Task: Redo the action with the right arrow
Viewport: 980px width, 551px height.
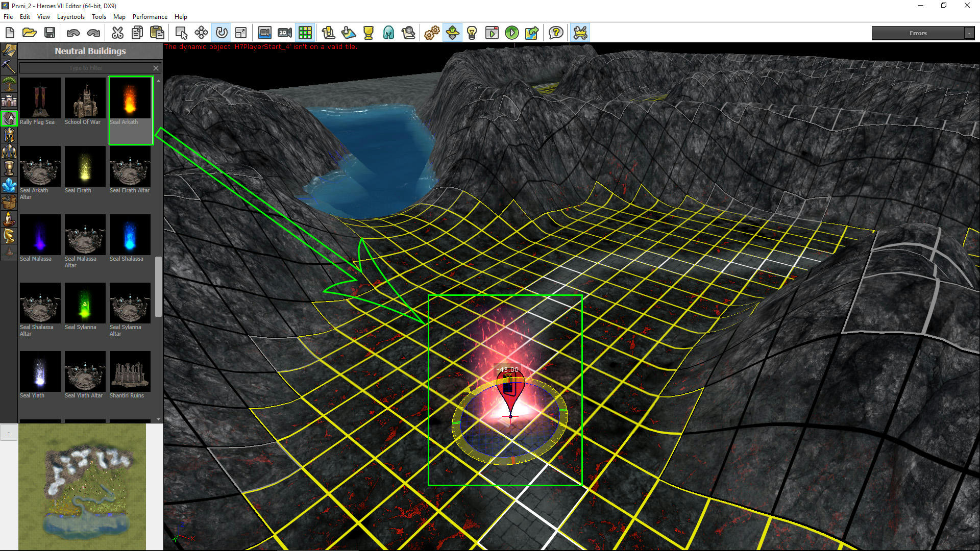Action: pyautogui.click(x=93, y=33)
